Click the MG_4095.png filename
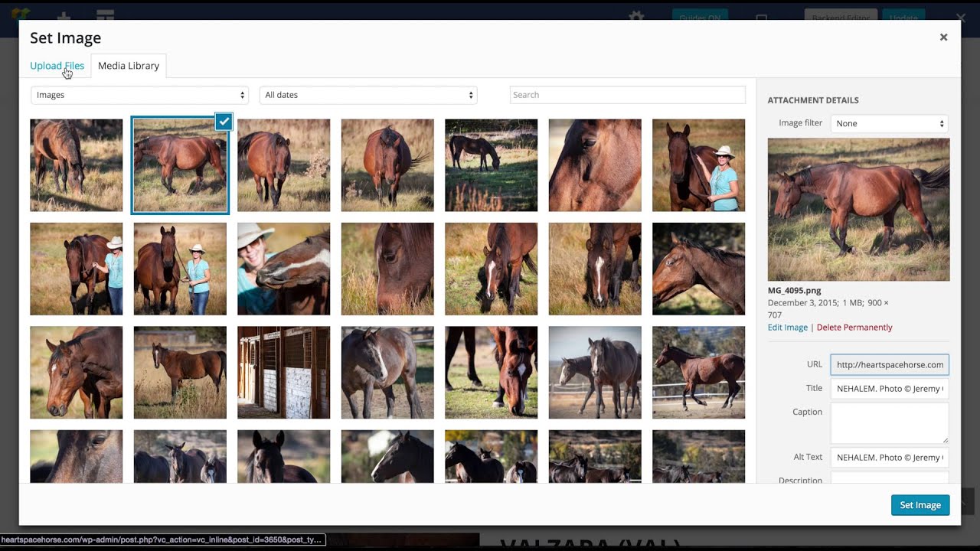This screenshot has height=551, width=980. click(794, 291)
